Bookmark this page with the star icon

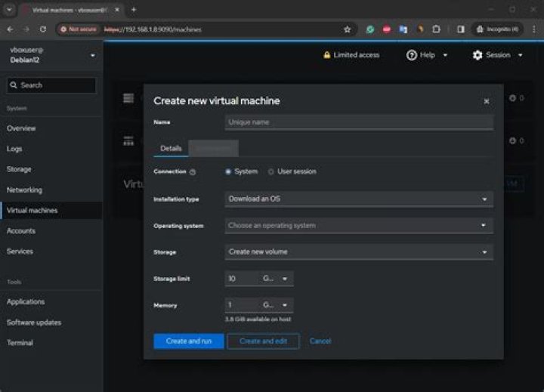(x=348, y=29)
